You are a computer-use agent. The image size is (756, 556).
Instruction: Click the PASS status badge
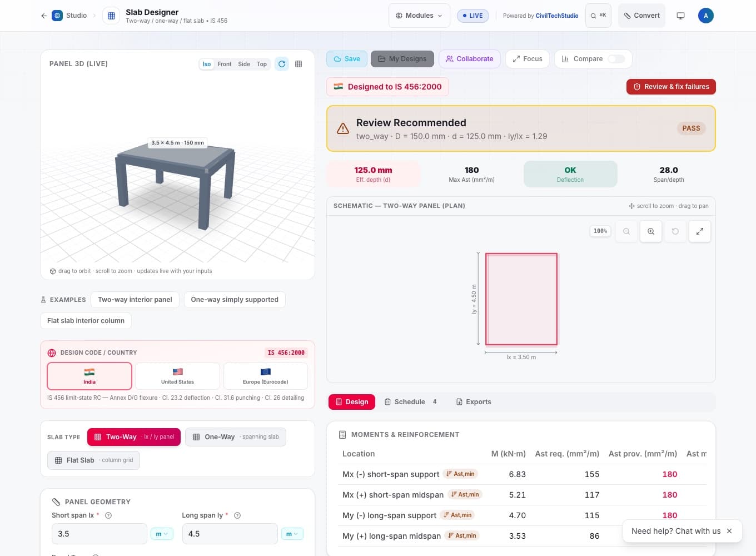[691, 128]
